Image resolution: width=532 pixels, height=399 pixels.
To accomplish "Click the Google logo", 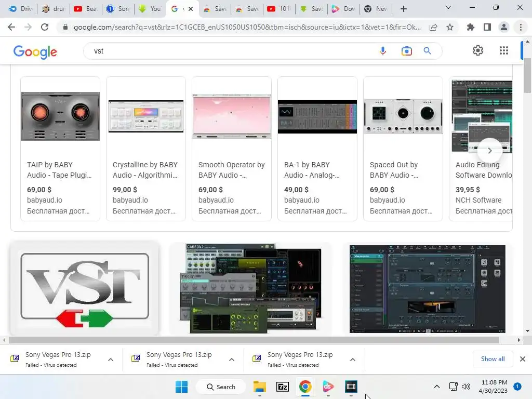I will tap(35, 51).
